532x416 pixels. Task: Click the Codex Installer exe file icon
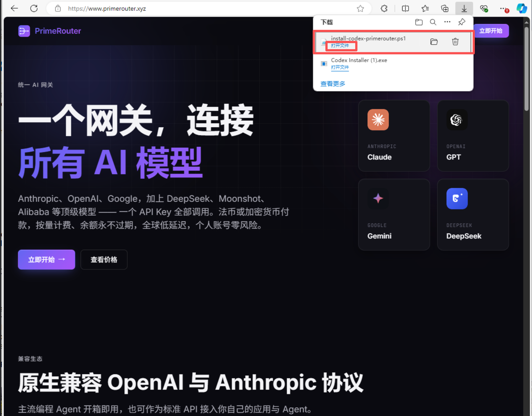tap(324, 64)
